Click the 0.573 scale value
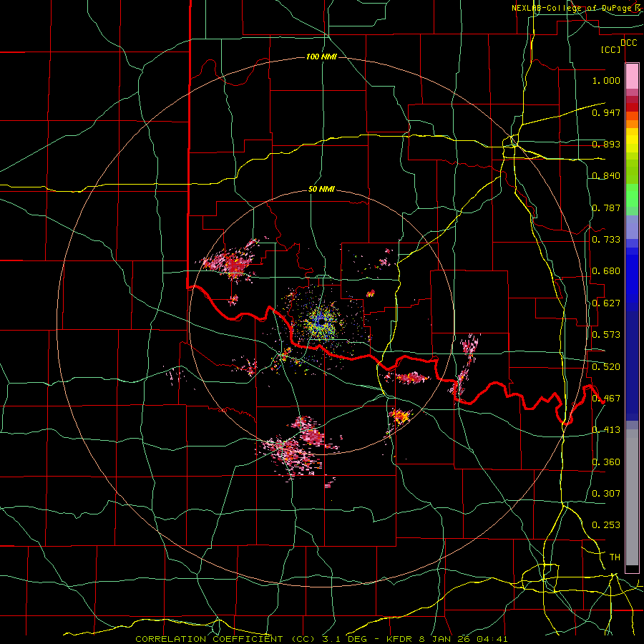This screenshot has height=644, width=644. pyautogui.click(x=606, y=335)
